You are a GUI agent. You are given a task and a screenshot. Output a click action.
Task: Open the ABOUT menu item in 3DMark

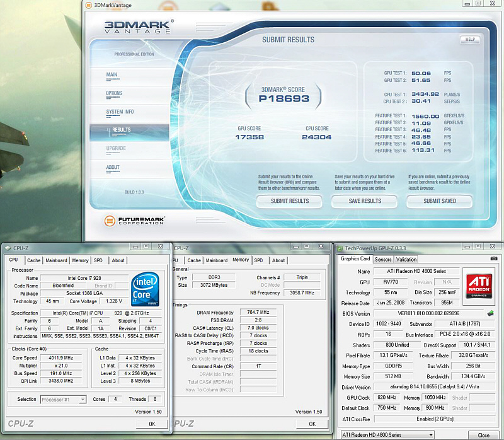tap(113, 167)
